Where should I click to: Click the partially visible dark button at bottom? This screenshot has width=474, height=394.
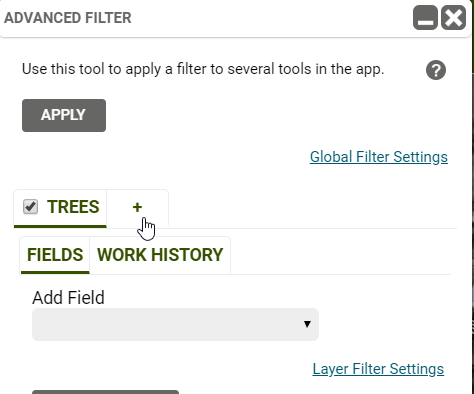click(105, 392)
